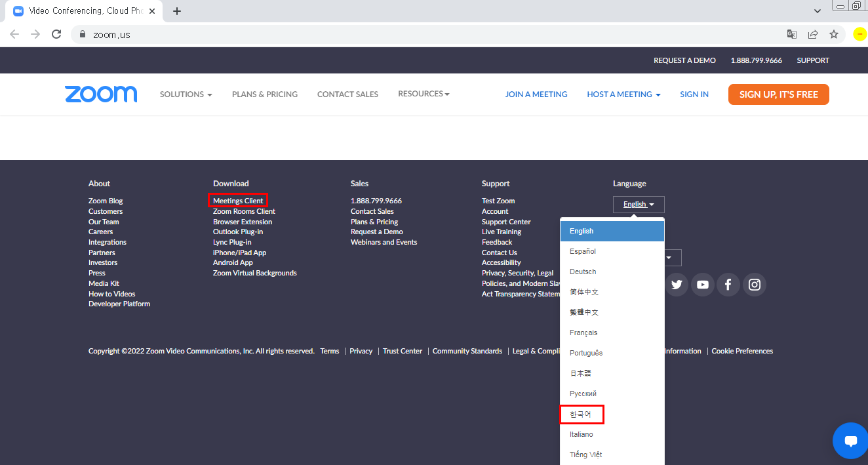
Task: Open Support link in top bar
Action: point(813,60)
